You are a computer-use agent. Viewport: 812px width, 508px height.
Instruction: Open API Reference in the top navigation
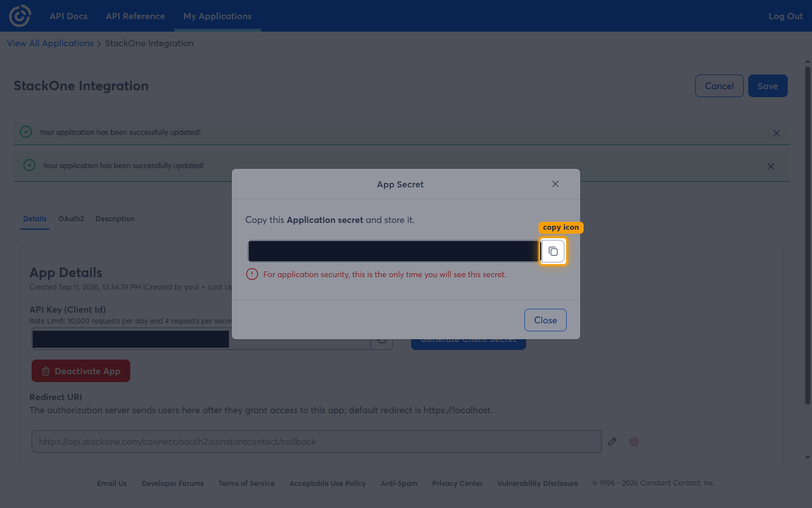tap(135, 16)
